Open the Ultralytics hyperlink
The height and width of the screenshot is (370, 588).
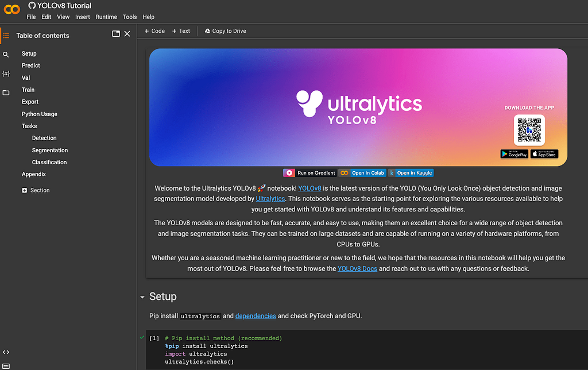click(x=270, y=199)
